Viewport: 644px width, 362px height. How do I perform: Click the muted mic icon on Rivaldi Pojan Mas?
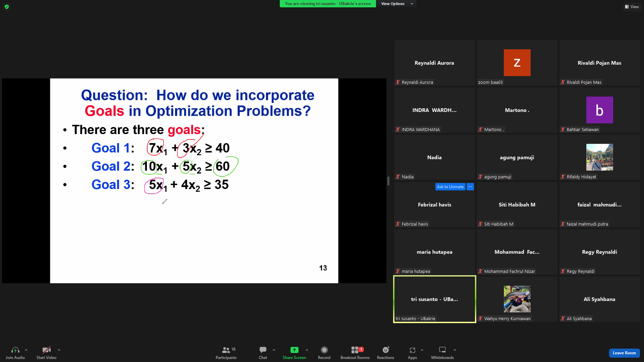[563, 82]
